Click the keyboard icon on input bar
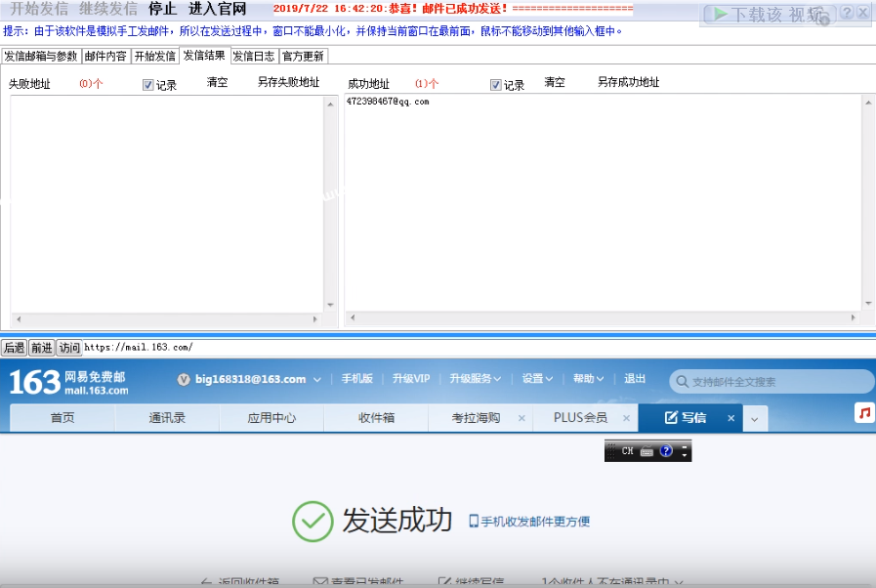Screen dimensions: 876x588 coord(647,451)
